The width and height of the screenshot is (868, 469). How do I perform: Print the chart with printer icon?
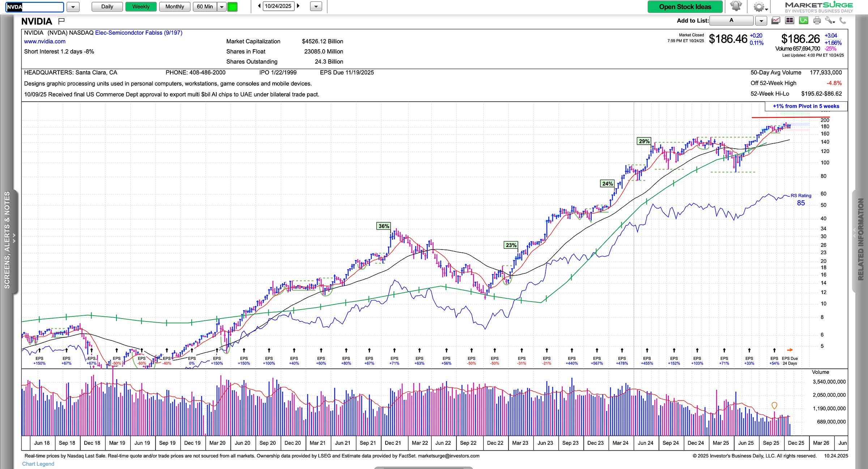point(817,21)
